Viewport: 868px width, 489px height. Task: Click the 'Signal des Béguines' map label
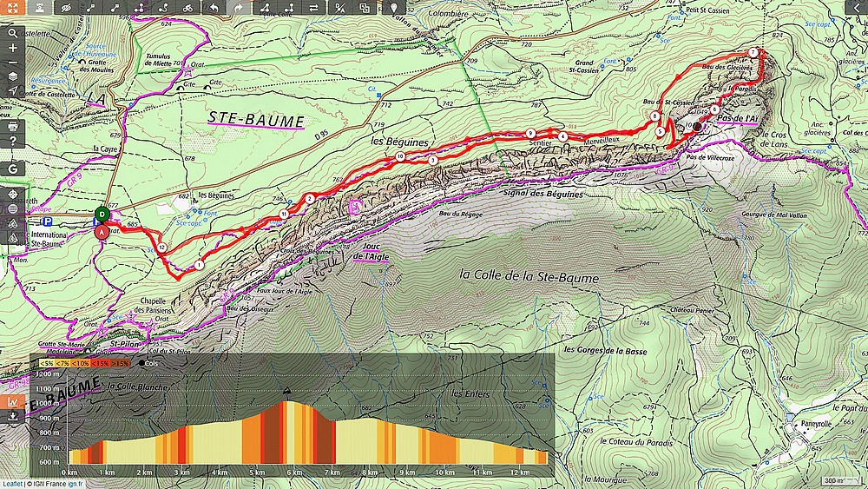pos(543,195)
